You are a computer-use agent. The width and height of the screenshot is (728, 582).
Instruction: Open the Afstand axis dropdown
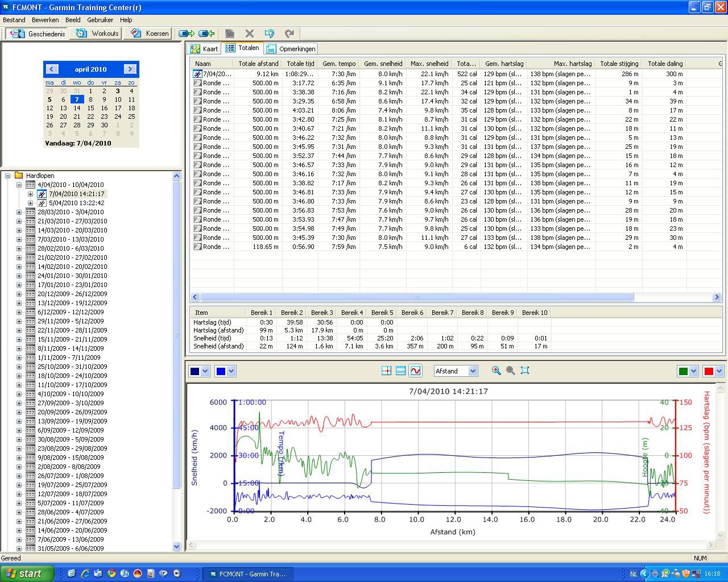pos(472,371)
